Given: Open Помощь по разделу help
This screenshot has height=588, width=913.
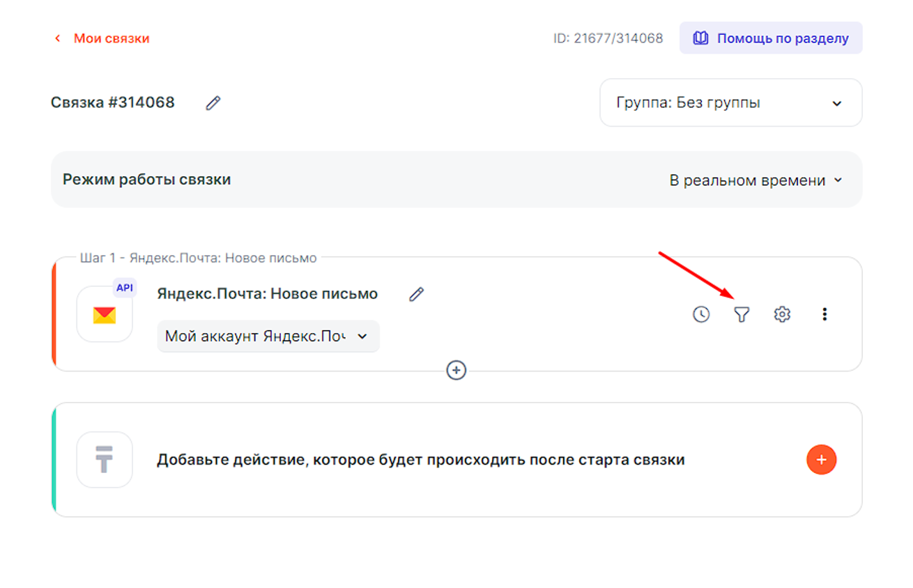Looking at the screenshot, I should pyautogui.click(x=771, y=38).
